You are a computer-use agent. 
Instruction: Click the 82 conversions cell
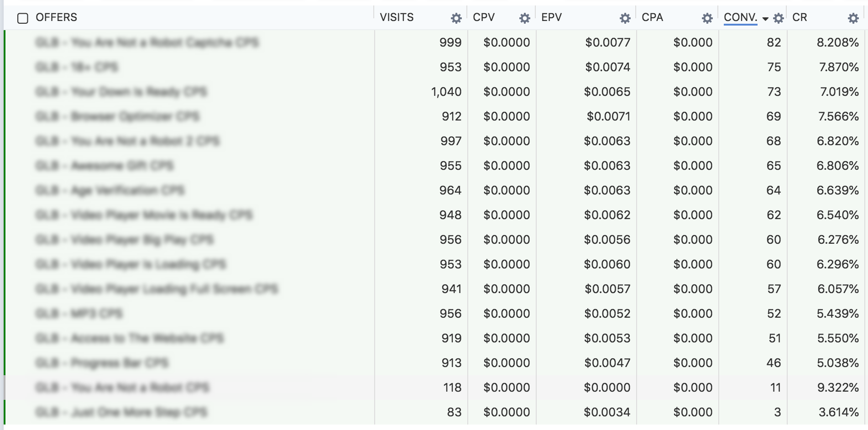click(x=774, y=42)
